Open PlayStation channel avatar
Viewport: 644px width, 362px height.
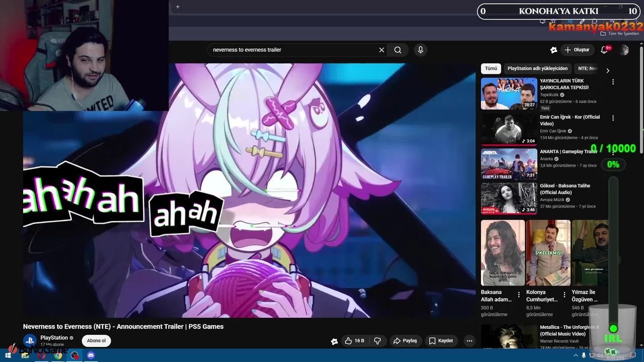point(30,340)
